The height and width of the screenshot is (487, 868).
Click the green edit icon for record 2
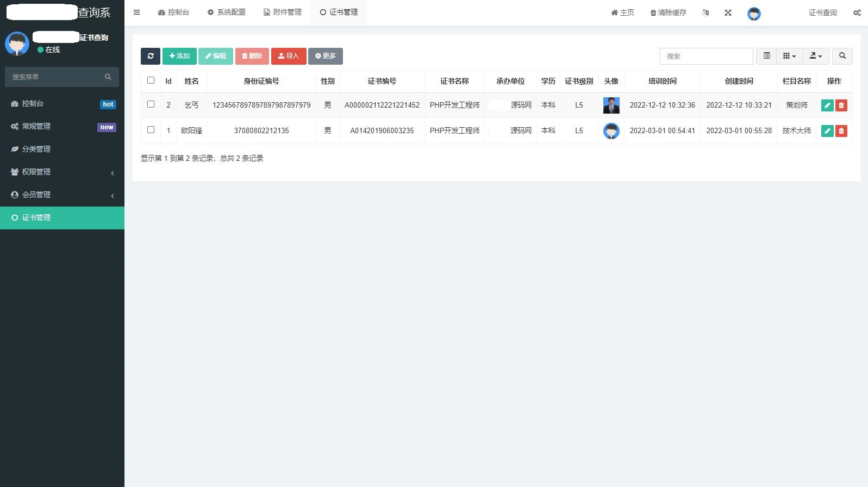pyautogui.click(x=827, y=105)
